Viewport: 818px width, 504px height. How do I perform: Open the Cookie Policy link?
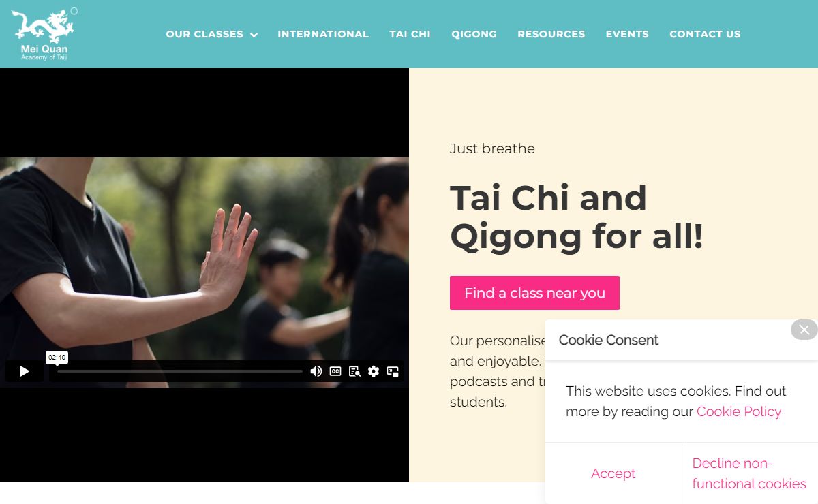739,411
